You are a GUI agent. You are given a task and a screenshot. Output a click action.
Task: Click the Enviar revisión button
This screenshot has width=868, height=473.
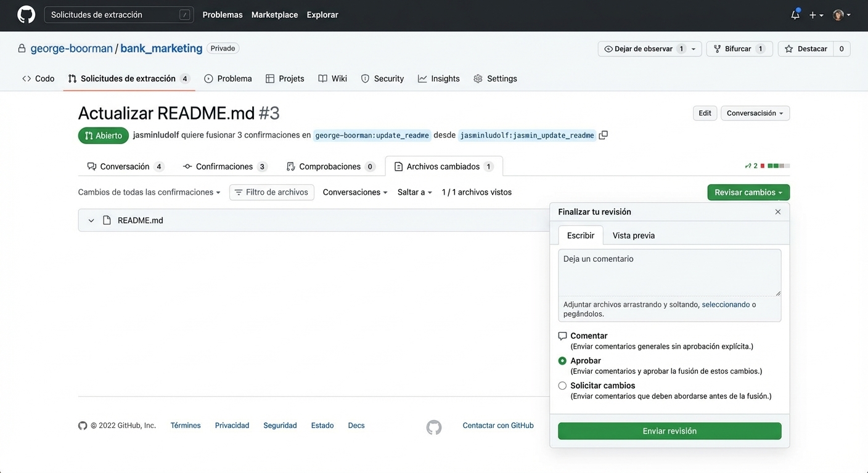pos(669,431)
